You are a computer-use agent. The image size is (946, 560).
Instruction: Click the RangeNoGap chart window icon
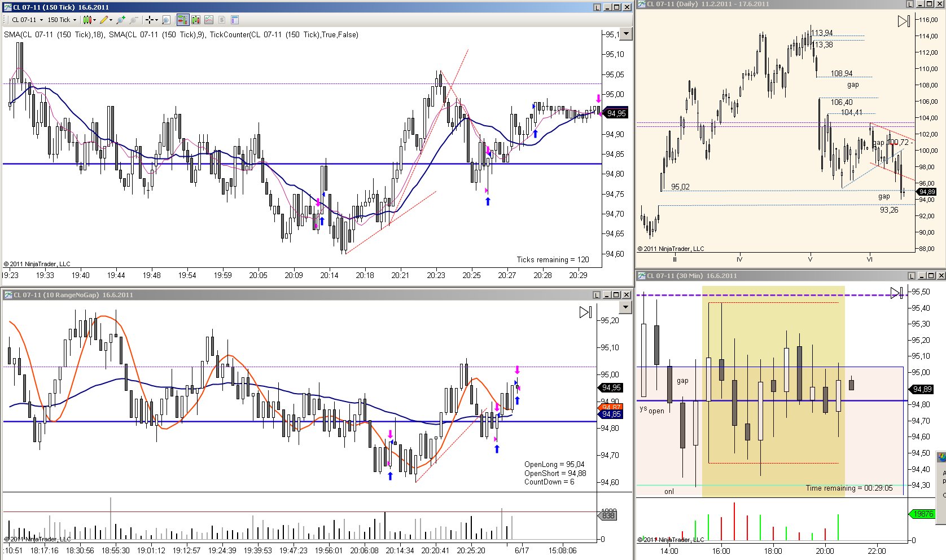click(7, 294)
